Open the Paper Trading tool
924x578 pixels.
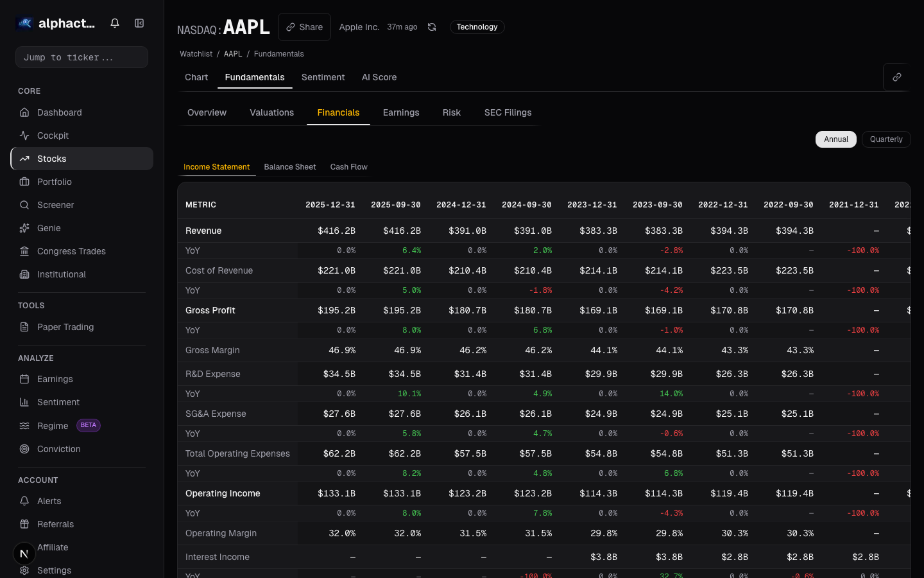(x=65, y=327)
